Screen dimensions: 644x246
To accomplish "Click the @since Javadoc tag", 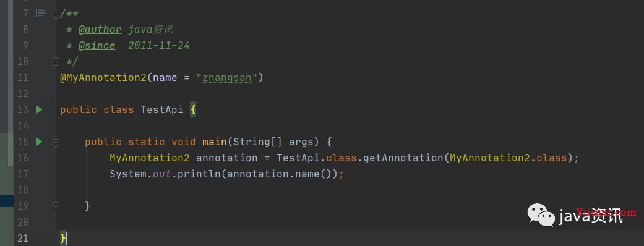I will point(97,46).
